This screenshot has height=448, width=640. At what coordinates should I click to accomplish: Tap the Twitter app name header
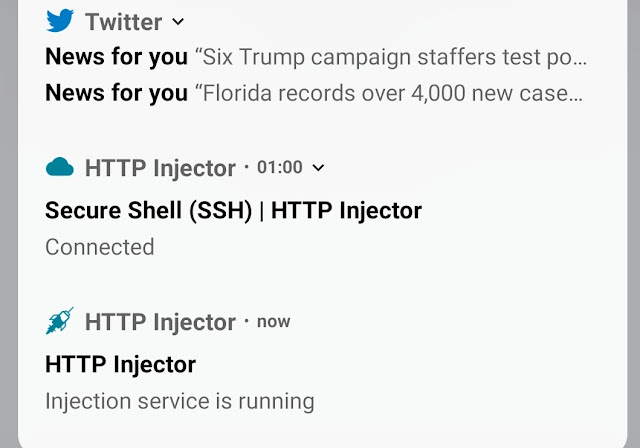tap(124, 22)
